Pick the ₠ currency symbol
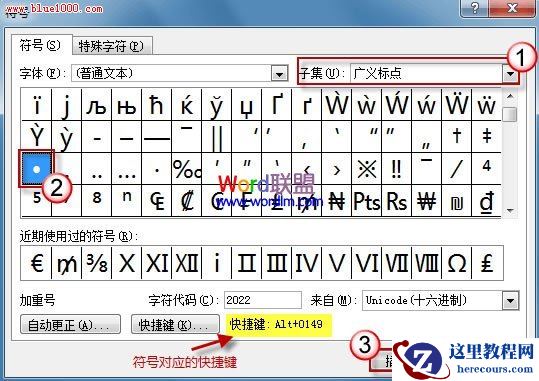The image size is (539, 381). 156,200
